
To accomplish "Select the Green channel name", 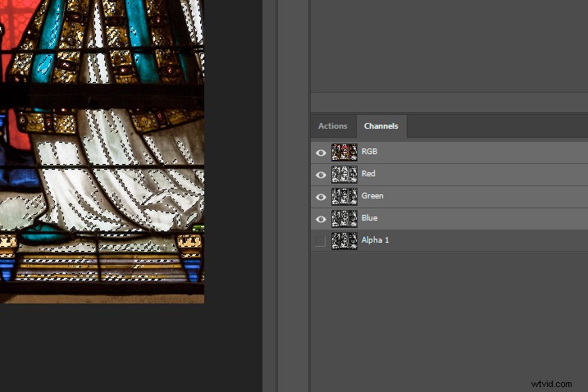I will click(372, 196).
